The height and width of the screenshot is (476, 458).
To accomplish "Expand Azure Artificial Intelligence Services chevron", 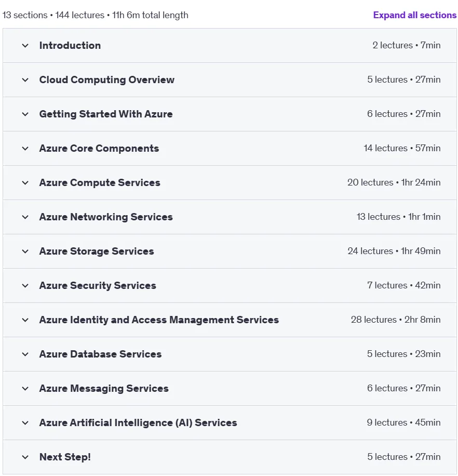I will pos(25,423).
